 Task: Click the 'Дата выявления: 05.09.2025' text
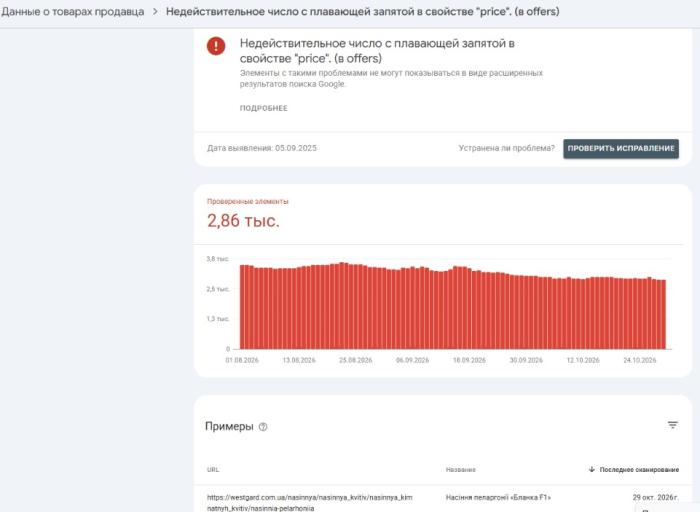point(262,148)
